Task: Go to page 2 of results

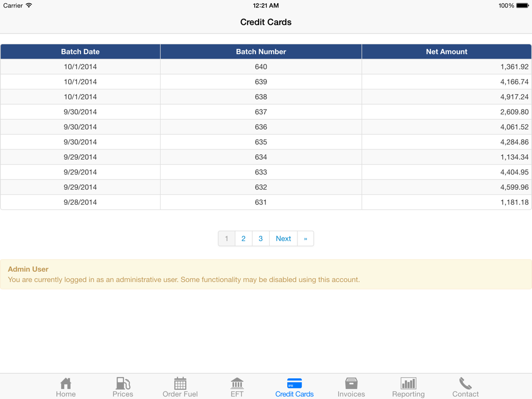Action: coord(243,238)
